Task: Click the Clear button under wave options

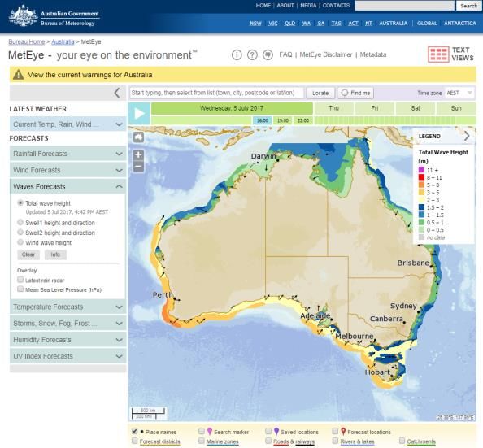Action: [x=28, y=254]
